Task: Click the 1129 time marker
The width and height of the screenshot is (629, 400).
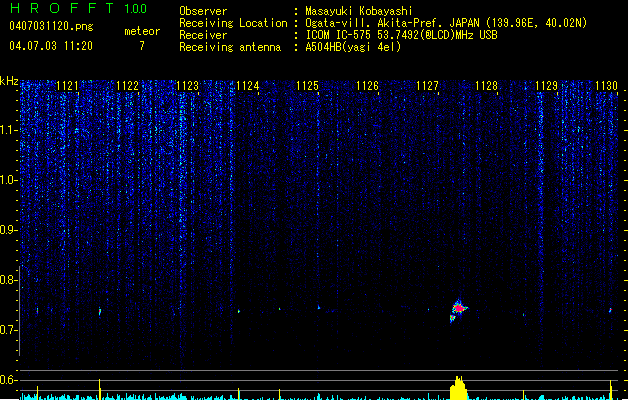Action: [x=546, y=86]
